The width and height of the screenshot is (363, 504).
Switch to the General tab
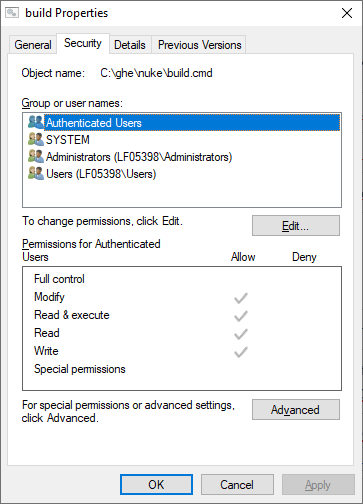pyautogui.click(x=33, y=45)
